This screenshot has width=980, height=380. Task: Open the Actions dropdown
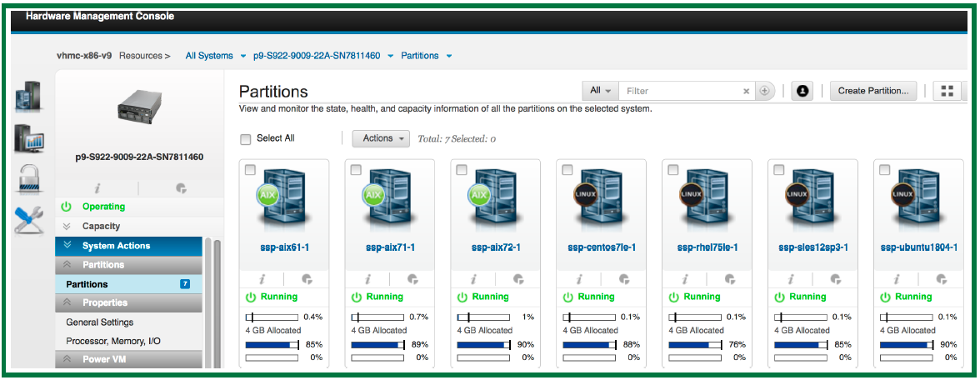click(x=381, y=138)
